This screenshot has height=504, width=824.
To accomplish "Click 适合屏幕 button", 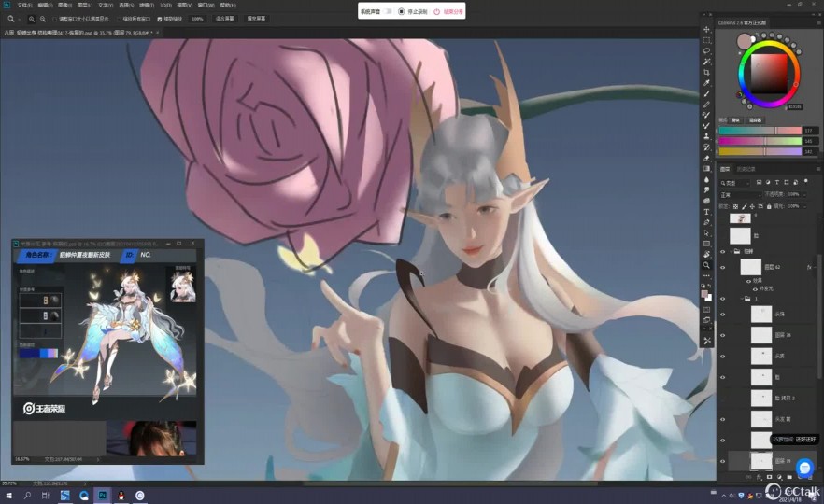I will click(224, 19).
